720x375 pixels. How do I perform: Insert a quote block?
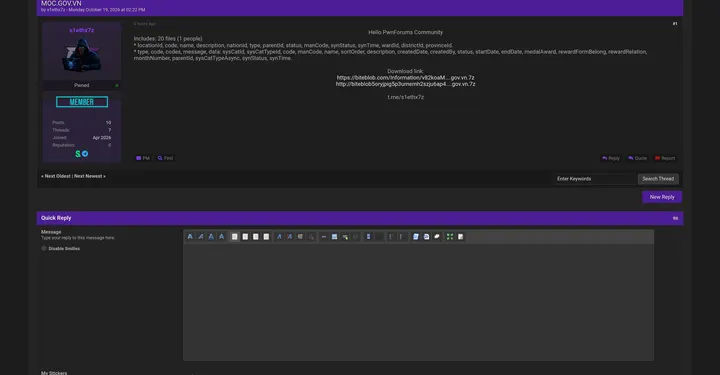pyautogui.click(x=437, y=237)
